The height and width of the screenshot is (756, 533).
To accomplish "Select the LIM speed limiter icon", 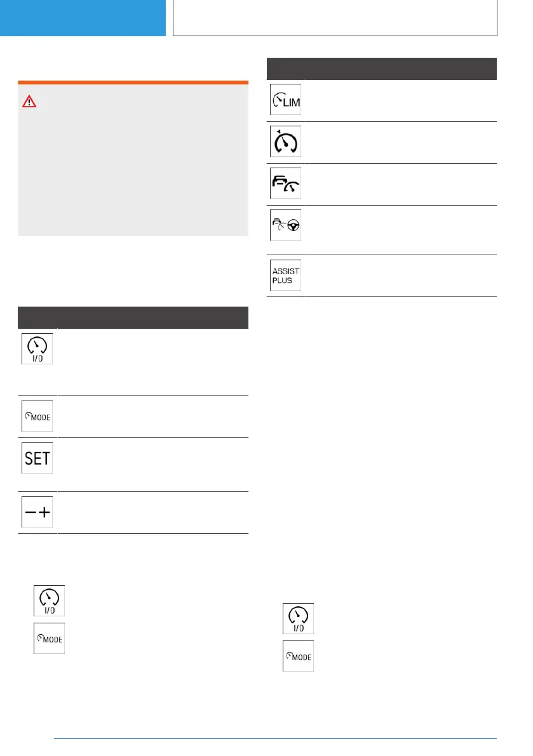I will 285,100.
